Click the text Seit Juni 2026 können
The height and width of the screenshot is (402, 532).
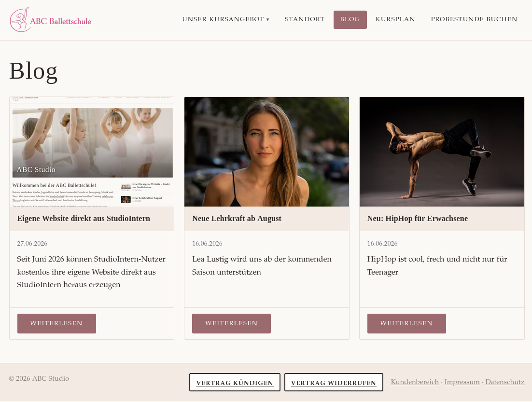coord(54,259)
